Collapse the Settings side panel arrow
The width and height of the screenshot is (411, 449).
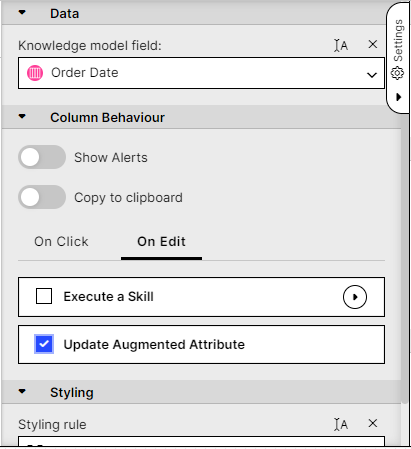click(x=399, y=97)
